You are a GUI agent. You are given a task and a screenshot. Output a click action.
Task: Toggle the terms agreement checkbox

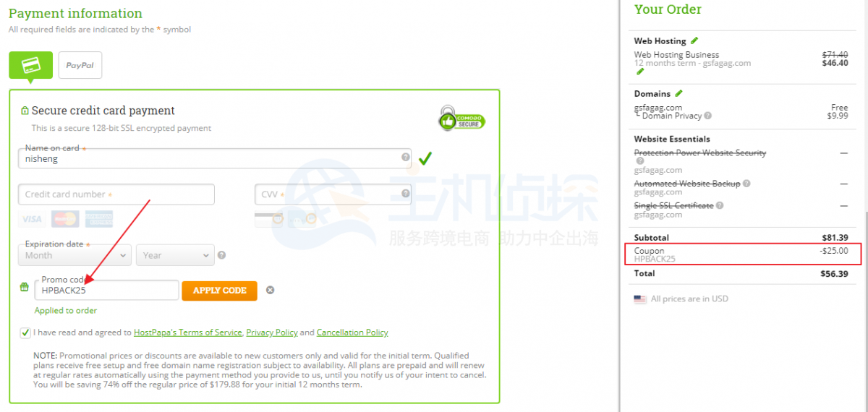click(x=26, y=332)
